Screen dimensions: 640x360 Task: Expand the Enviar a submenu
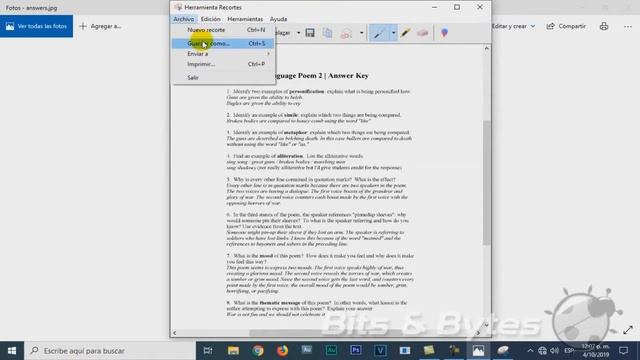[x=223, y=54]
